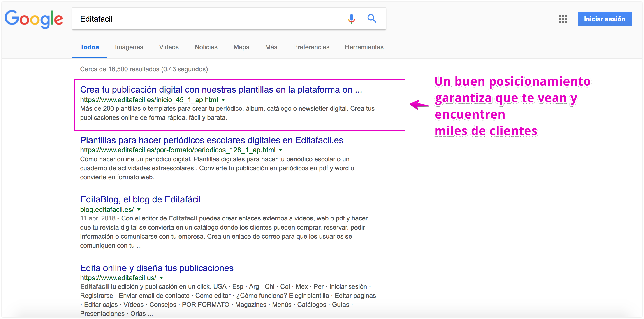Image resolution: width=644 pixels, height=319 pixels.
Task: Open 'Plantillas para hacer periódicos escolares' result
Action: coord(211,140)
